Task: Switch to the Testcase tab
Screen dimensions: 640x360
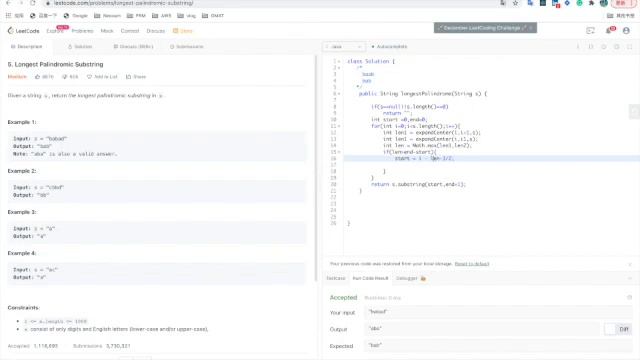Action: click(336, 278)
